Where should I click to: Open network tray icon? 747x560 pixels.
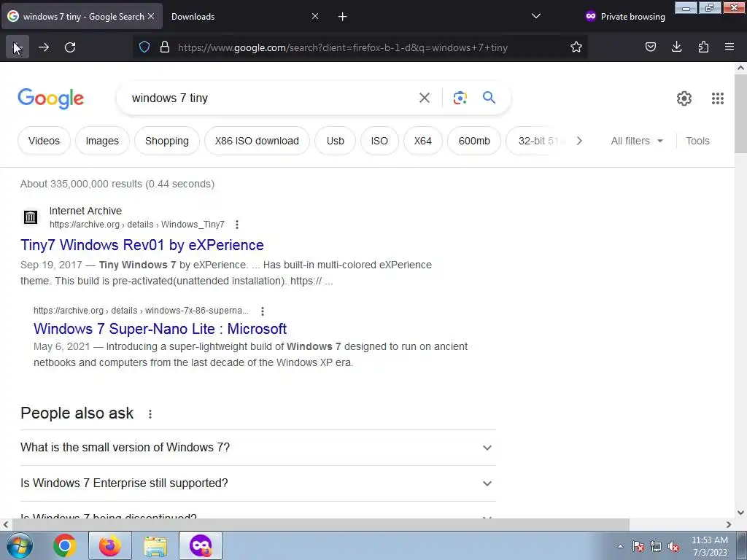656,547
